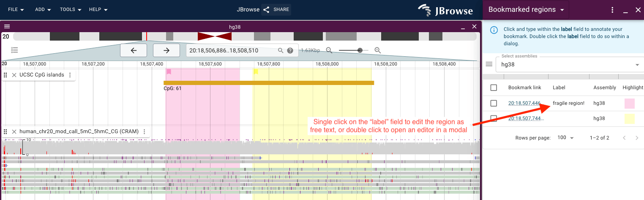
Task: Click the zoom out magnifier icon
Action: [329, 50]
